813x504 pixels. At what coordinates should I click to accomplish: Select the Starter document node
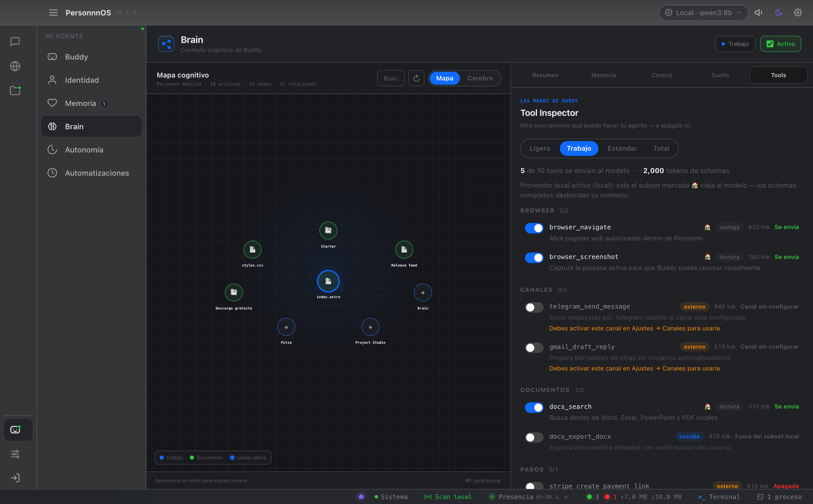click(x=328, y=230)
